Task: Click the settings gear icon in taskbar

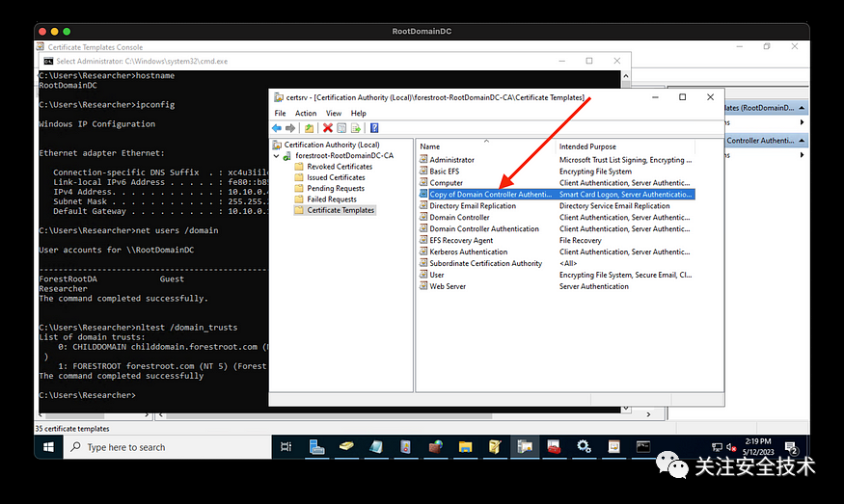Action: (x=584, y=447)
